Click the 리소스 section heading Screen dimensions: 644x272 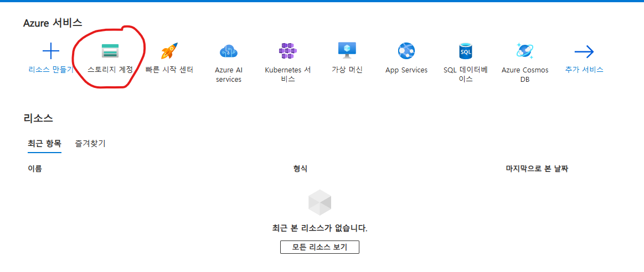(38, 118)
